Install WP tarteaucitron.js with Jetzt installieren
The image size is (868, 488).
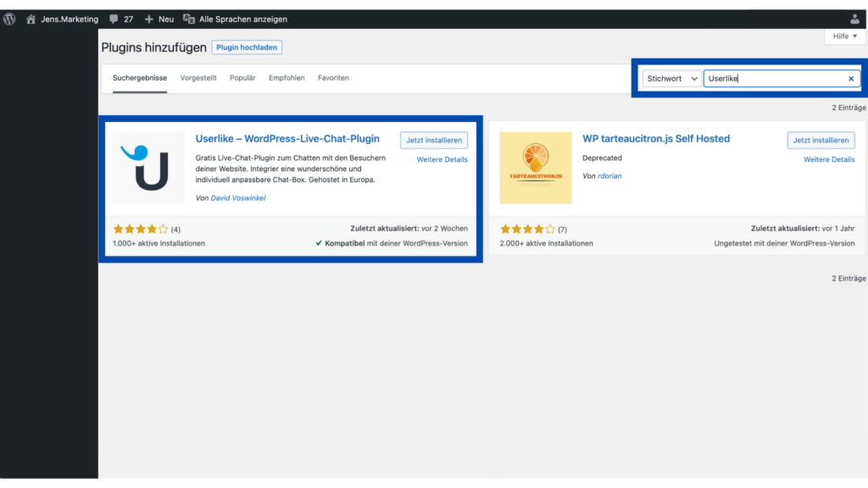click(821, 140)
